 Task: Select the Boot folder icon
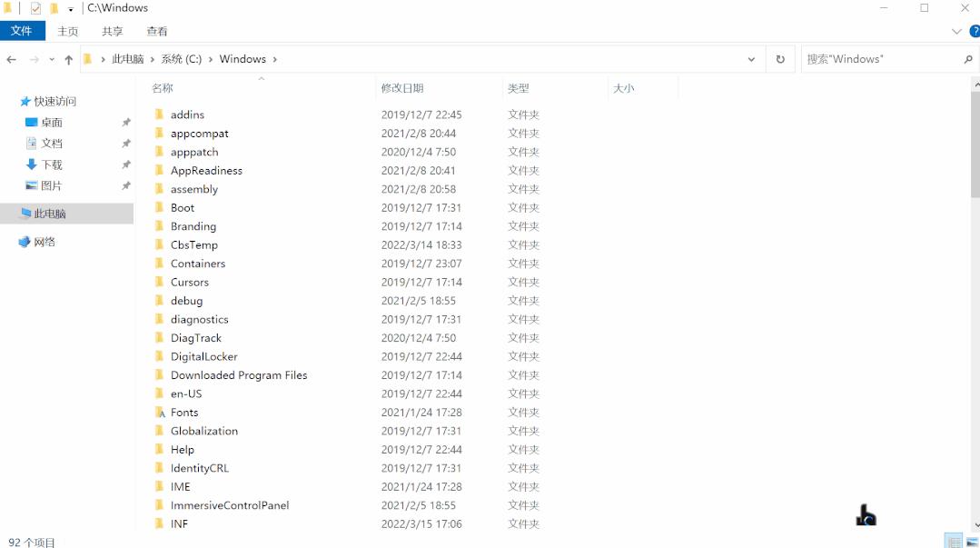tap(159, 207)
